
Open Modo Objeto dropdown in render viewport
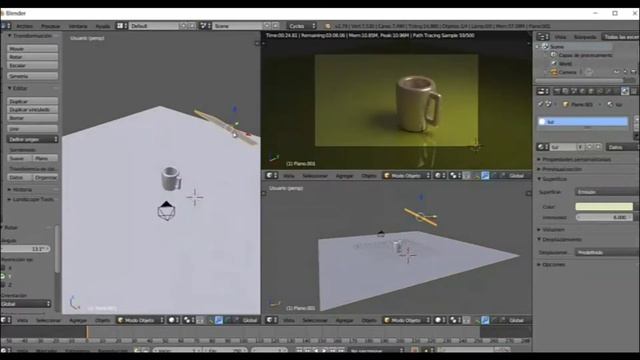coord(407,176)
